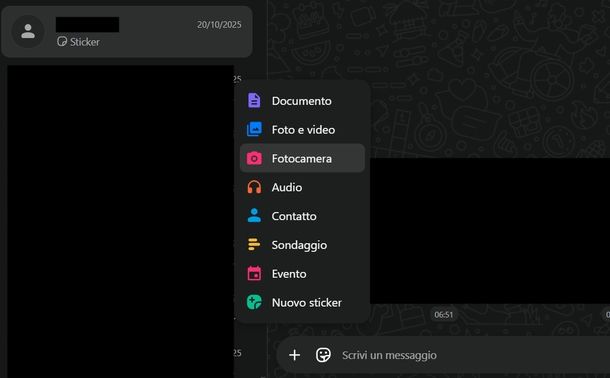Select the Audio menu entry
The height and width of the screenshot is (378, 610).
coord(302,187)
